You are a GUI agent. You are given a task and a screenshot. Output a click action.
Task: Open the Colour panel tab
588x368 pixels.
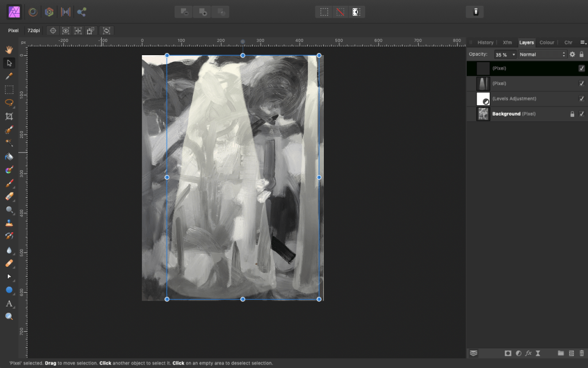click(x=547, y=43)
